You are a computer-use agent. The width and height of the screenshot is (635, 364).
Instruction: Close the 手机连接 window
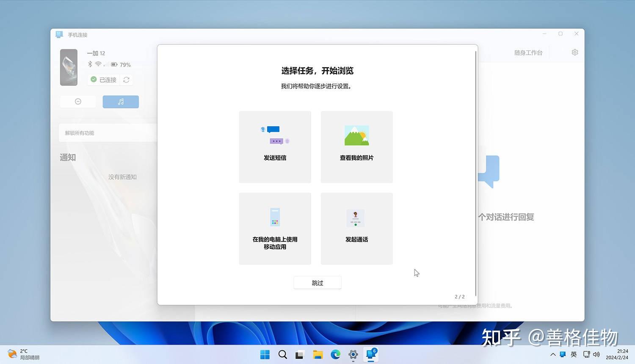pyautogui.click(x=576, y=34)
